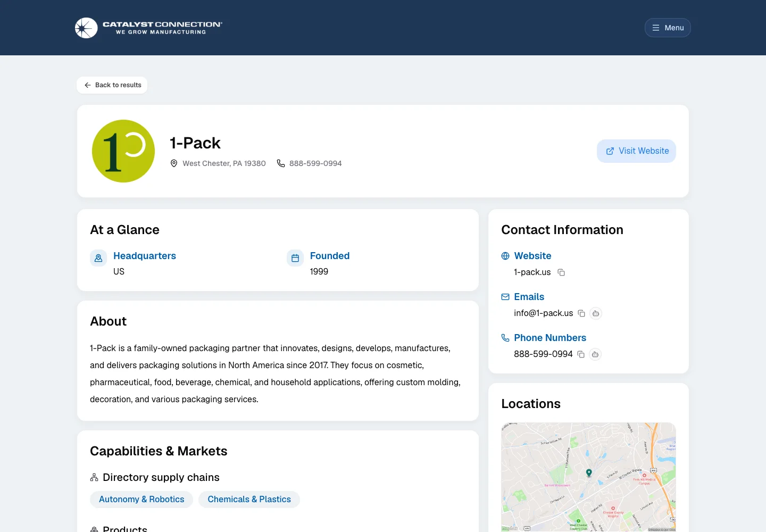Go back to results
This screenshot has width=766, height=532.
112,85
